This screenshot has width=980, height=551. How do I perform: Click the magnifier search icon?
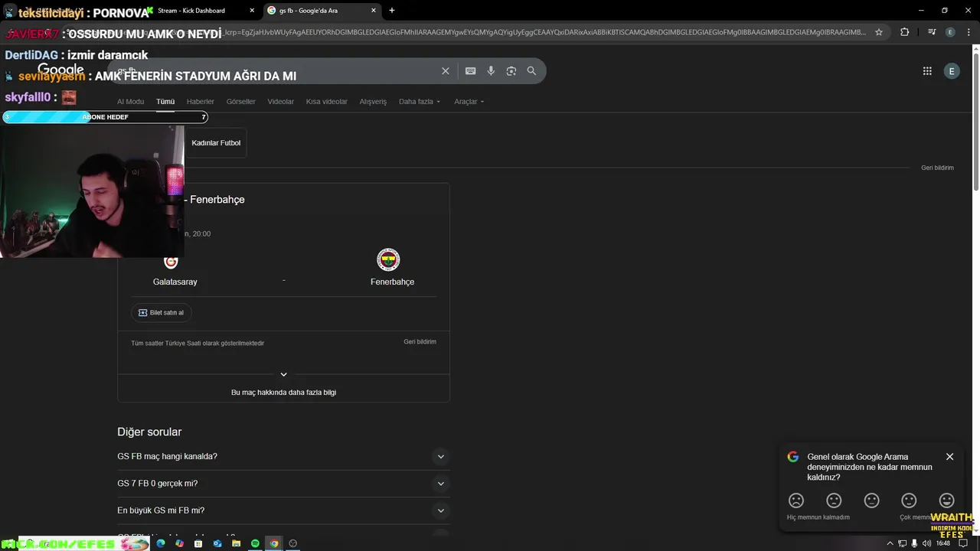(531, 71)
